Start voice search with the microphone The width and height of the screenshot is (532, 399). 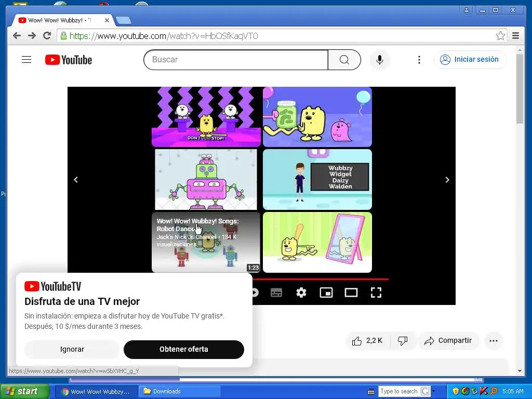click(380, 60)
